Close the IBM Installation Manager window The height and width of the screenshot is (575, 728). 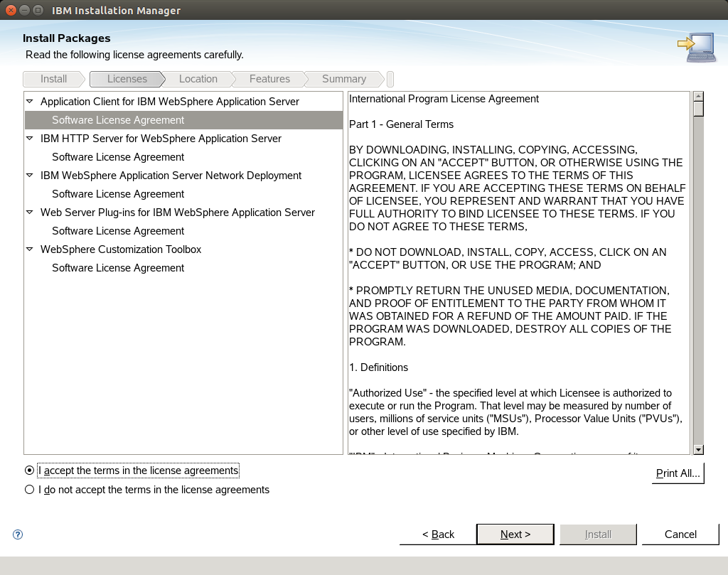click(11, 10)
